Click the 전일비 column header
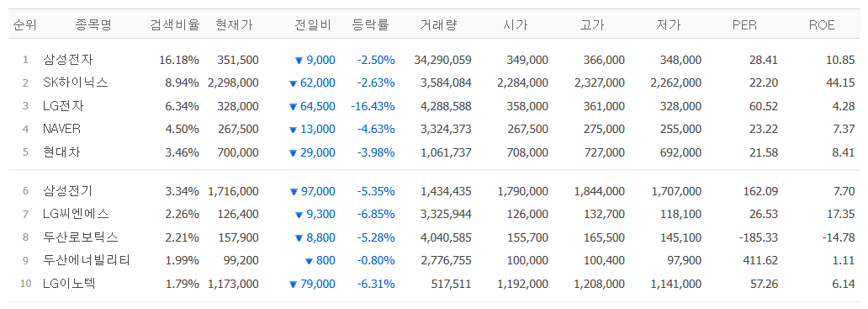Viewport: 868px width, 309px height. (x=313, y=25)
